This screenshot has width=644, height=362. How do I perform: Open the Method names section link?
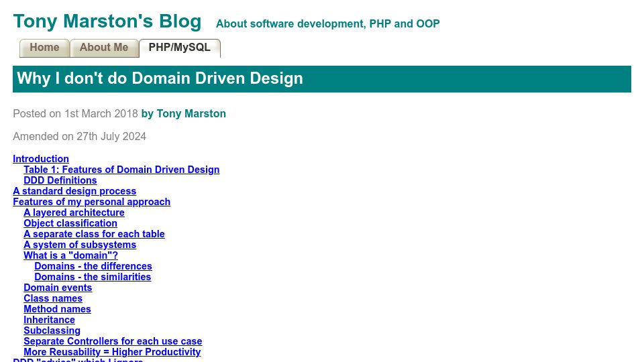click(57, 308)
